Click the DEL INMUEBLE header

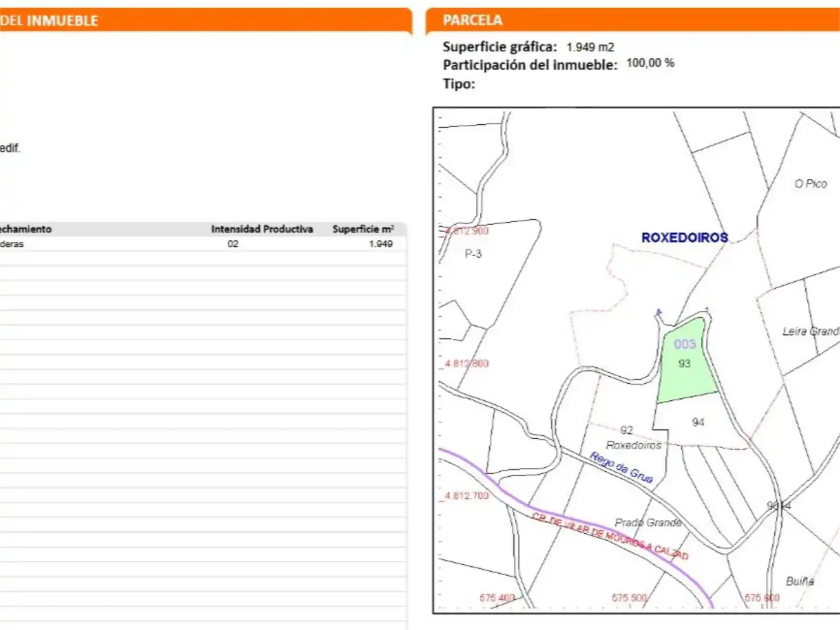49,21
